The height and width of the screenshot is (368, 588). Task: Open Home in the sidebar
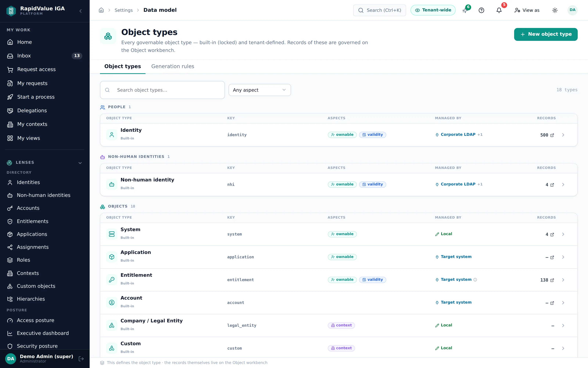tap(45, 42)
